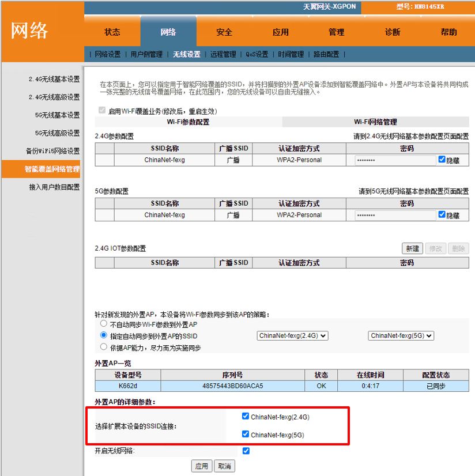Image resolution: width=475 pixels, height=476 pixels.
Task: Select K662d device cell in AP list
Action: click(128, 386)
